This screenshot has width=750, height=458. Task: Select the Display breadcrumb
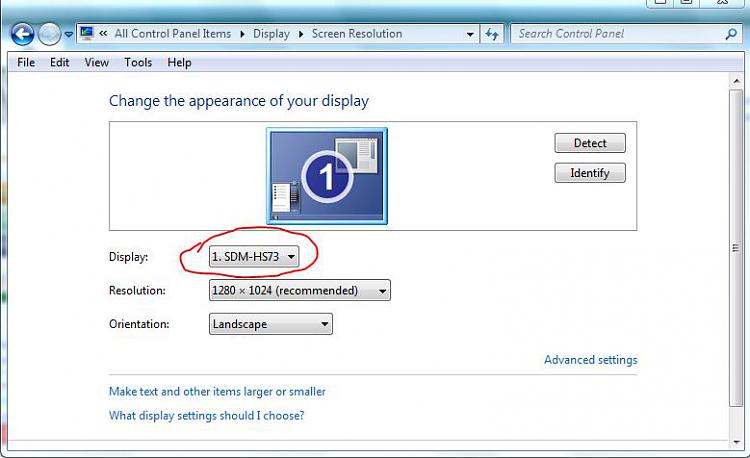point(271,33)
